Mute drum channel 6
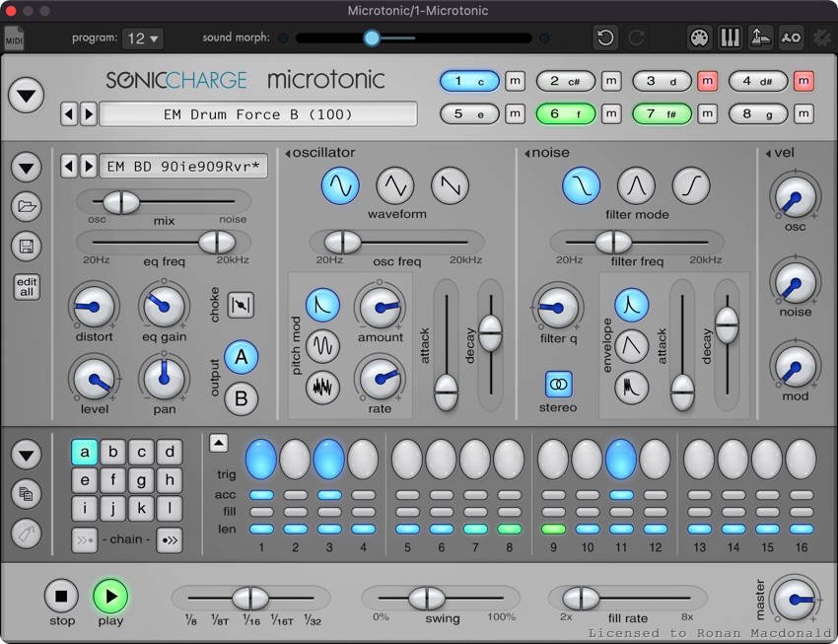The image size is (838, 644). (611, 113)
